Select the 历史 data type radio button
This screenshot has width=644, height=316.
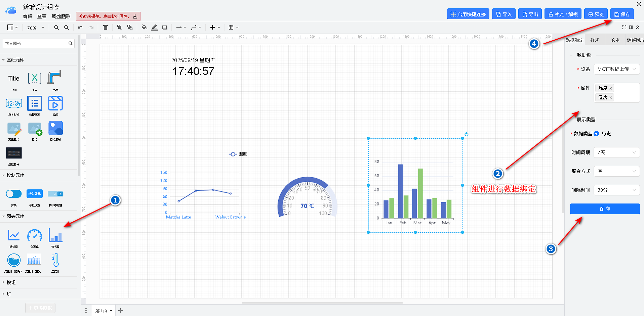point(596,134)
